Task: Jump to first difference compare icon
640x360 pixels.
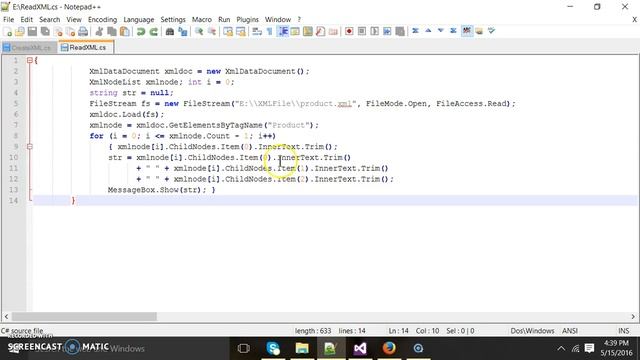Action: [415, 31]
